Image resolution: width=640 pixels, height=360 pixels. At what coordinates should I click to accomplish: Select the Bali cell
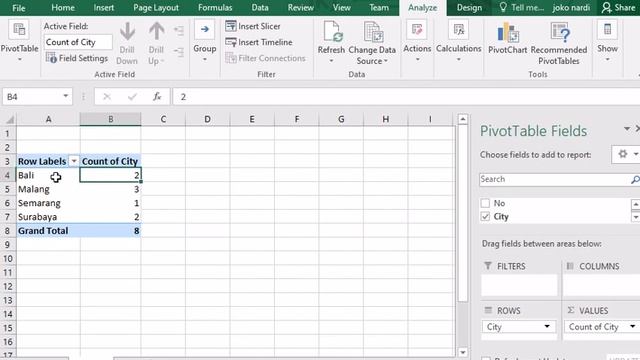[x=48, y=175]
